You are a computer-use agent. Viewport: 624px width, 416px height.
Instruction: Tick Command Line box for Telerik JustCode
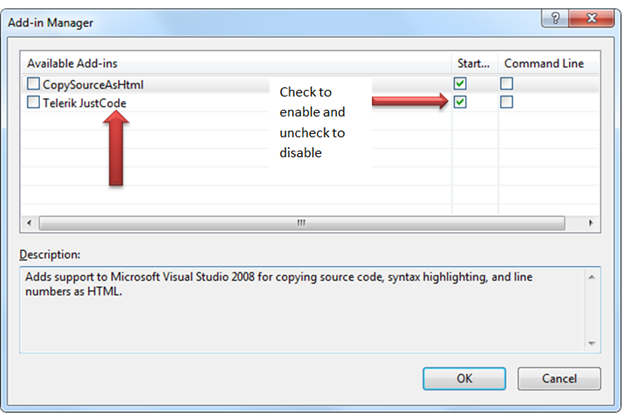coord(507,102)
